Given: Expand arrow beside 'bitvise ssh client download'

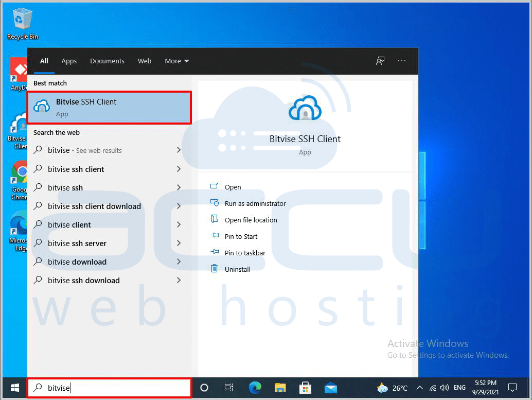Looking at the screenshot, I should tap(179, 206).
